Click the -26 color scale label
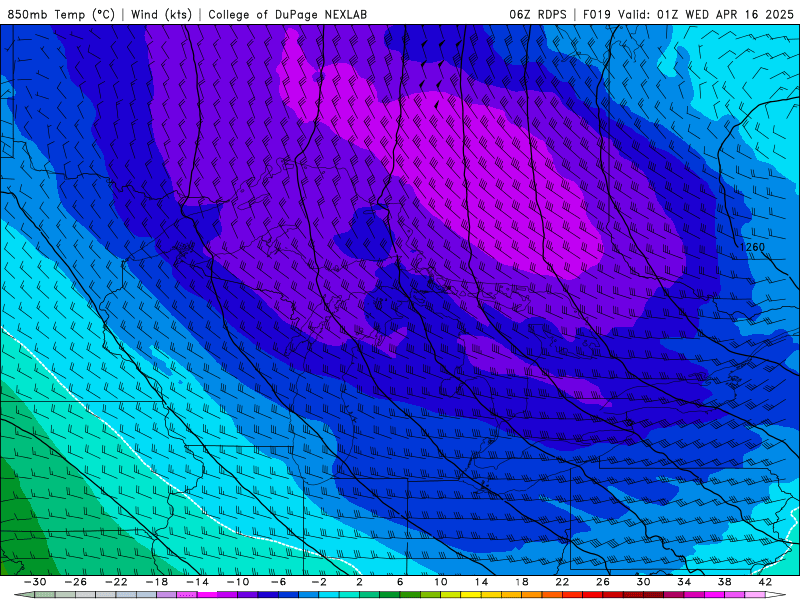The image size is (800, 600). [x=76, y=582]
